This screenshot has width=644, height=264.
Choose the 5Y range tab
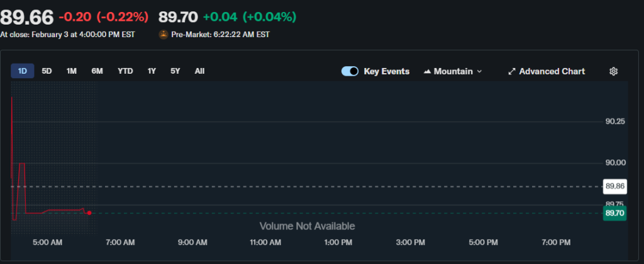click(x=175, y=71)
